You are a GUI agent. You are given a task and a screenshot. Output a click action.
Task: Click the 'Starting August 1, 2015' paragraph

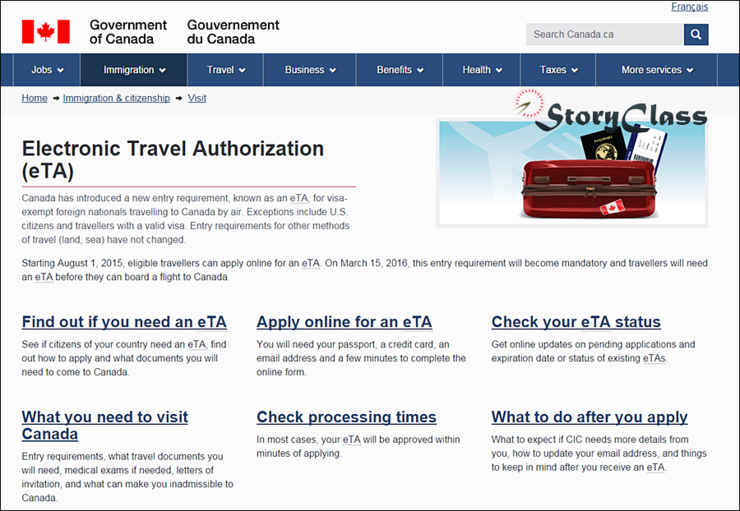[364, 270]
